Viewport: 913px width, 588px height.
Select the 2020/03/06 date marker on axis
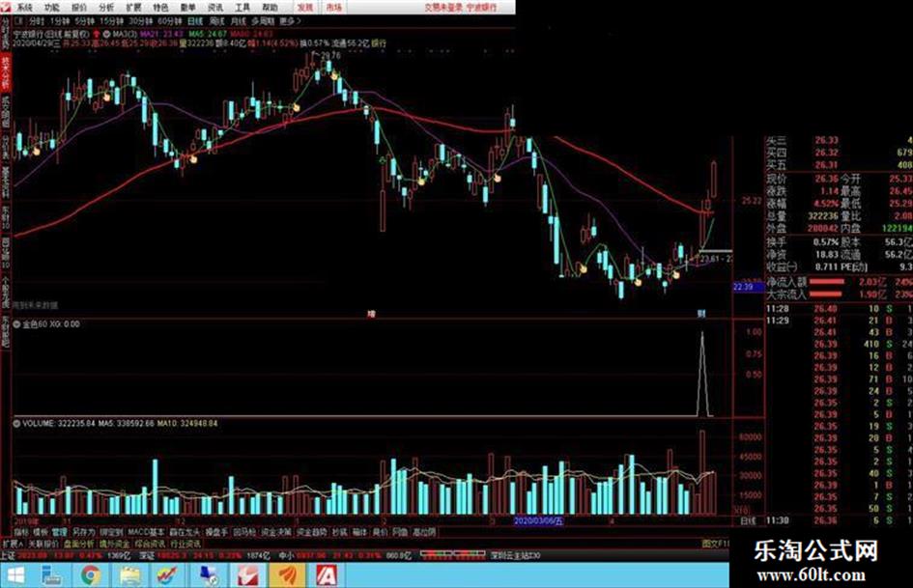pos(538,521)
